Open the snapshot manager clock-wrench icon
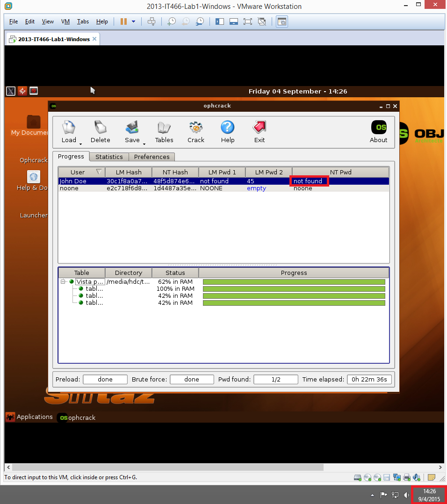 (200, 22)
